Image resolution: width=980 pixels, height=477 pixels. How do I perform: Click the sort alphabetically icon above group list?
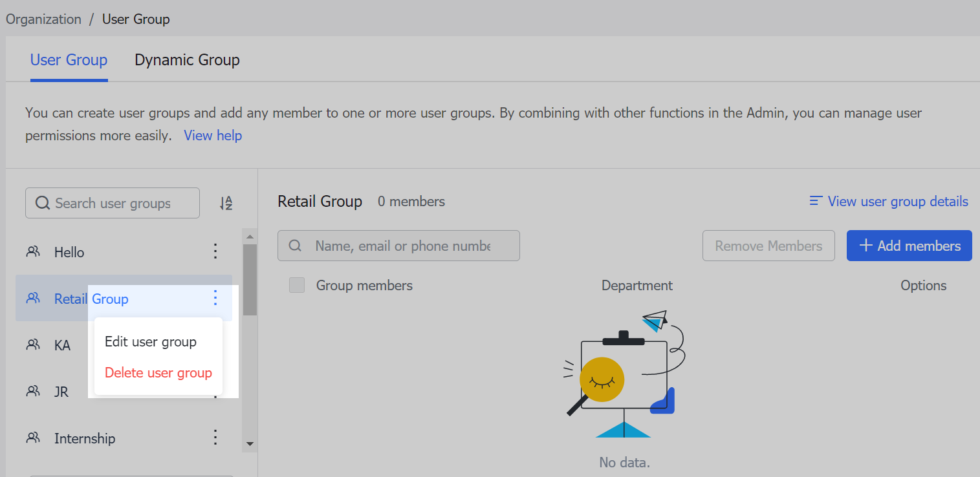click(226, 203)
